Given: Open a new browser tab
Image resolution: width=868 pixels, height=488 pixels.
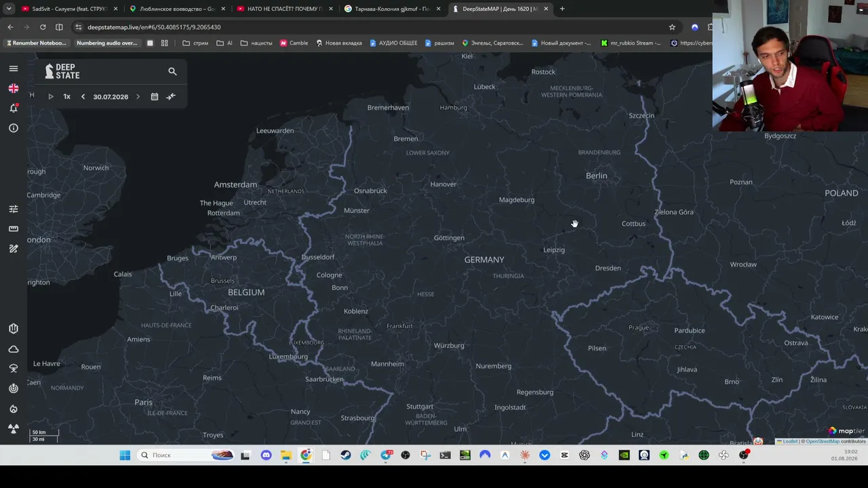Looking at the screenshot, I should click(x=562, y=9).
